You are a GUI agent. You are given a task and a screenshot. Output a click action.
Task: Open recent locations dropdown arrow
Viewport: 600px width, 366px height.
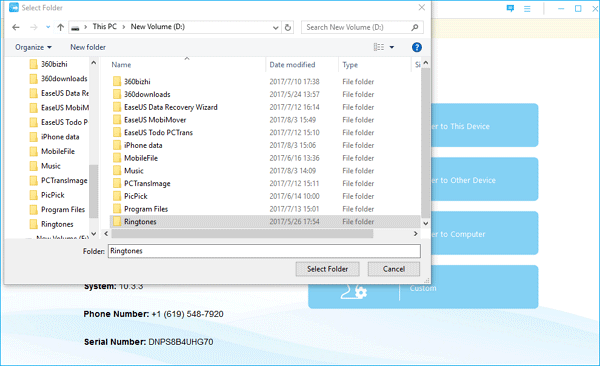tap(48, 27)
